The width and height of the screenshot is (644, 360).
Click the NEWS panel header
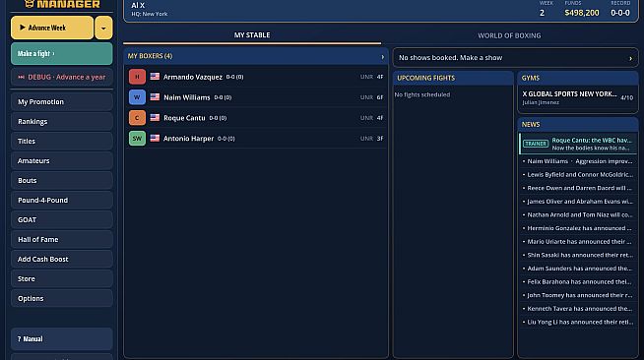point(578,124)
